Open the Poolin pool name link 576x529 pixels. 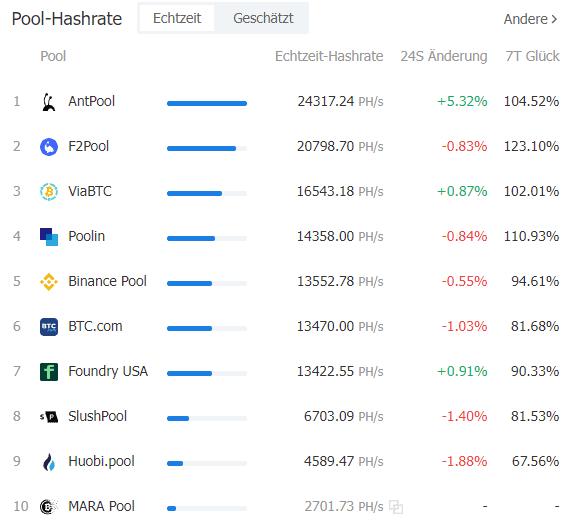[x=87, y=236]
